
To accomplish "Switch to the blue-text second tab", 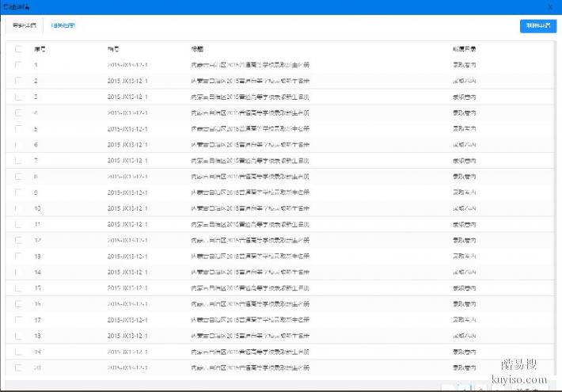I will (63, 25).
